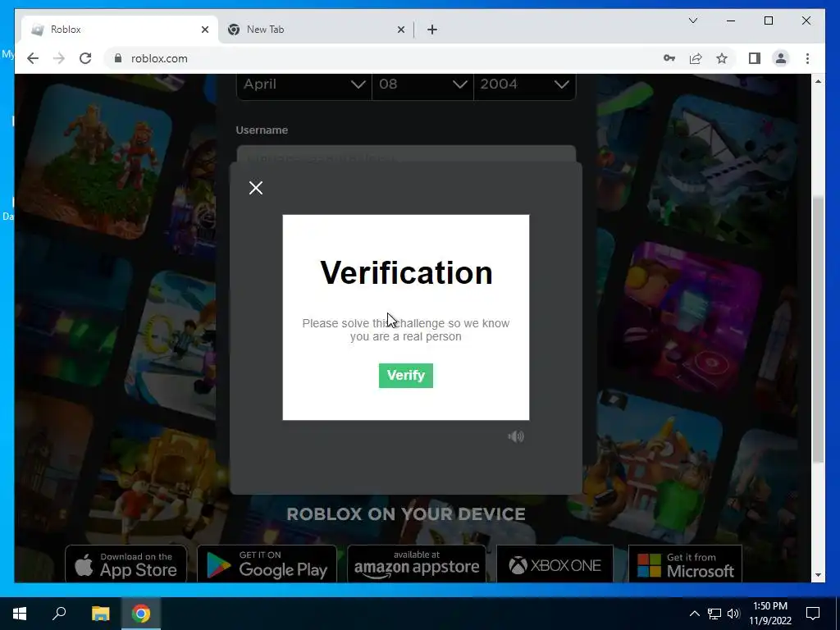The height and width of the screenshot is (630, 840).
Task: Open the notification center icon
Action: (813, 614)
